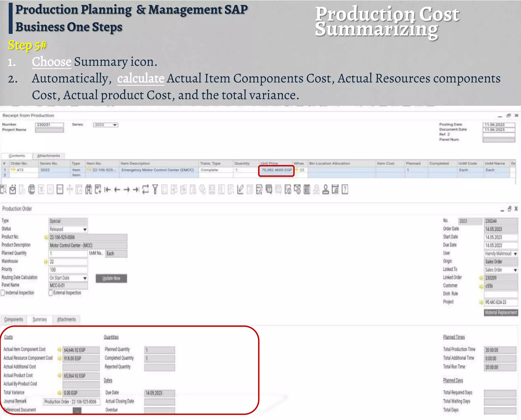This screenshot has width=521, height=420.
Task: Open the Form Settings icon
Action: 259,190
